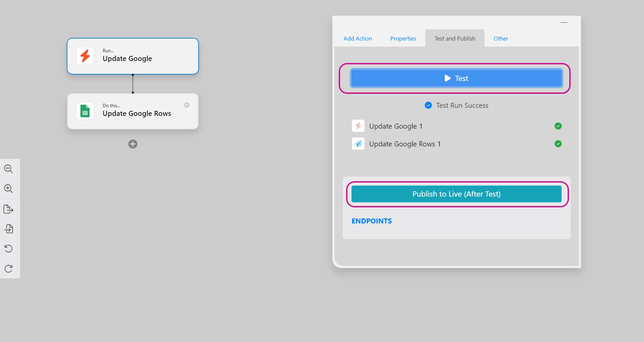The width and height of the screenshot is (644, 342).
Task: Click the Google Sheets icon on the Update Google Rows node
Action: 85,111
